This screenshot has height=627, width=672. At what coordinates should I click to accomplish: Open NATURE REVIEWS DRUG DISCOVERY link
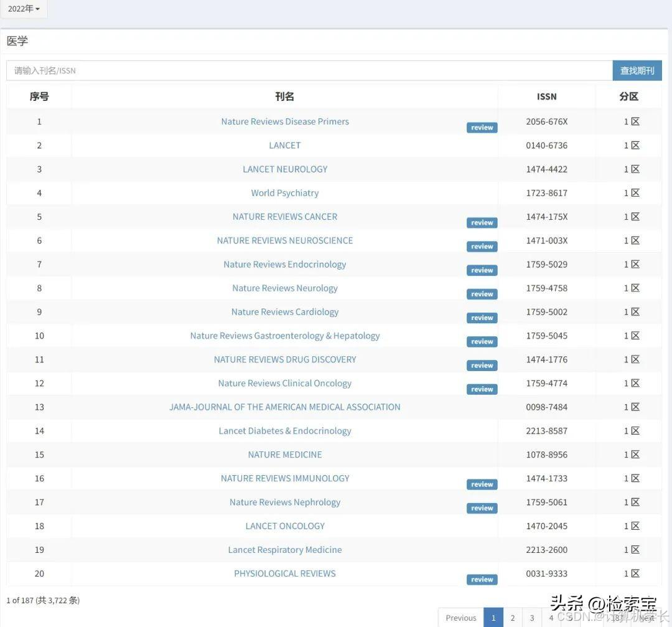pos(285,359)
